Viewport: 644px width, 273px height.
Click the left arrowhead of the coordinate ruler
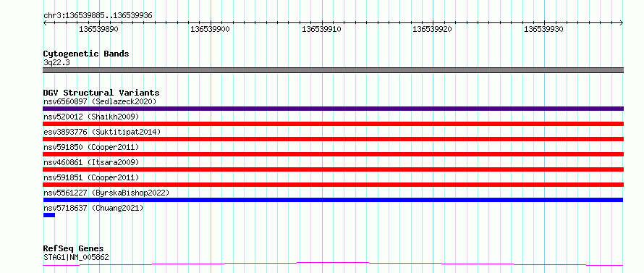pos(45,23)
